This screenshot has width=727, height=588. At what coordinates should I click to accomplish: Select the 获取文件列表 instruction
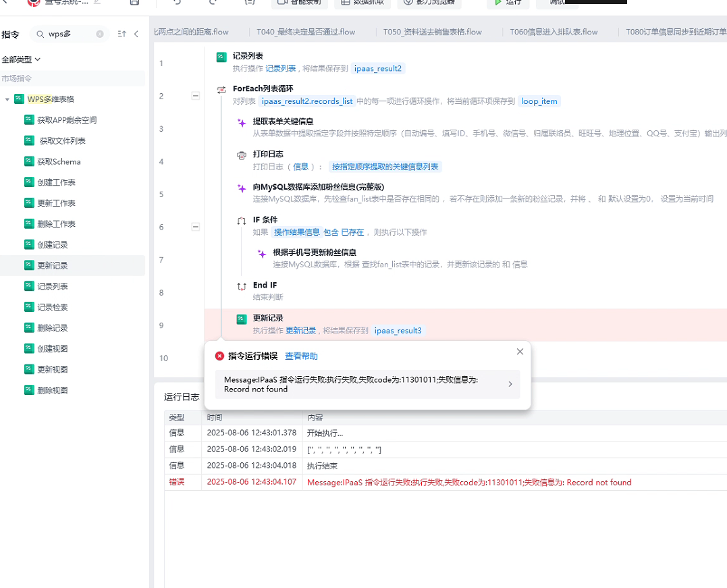click(62, 140)
